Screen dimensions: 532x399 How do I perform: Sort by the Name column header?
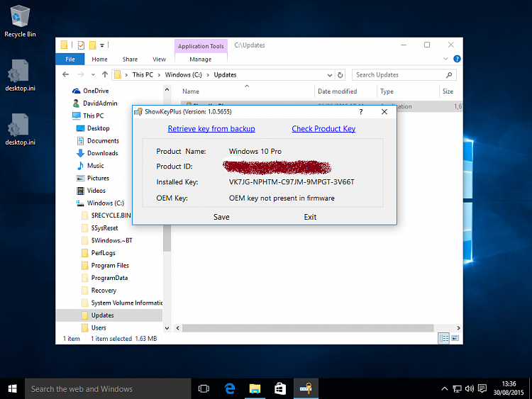tap(191, 91)
